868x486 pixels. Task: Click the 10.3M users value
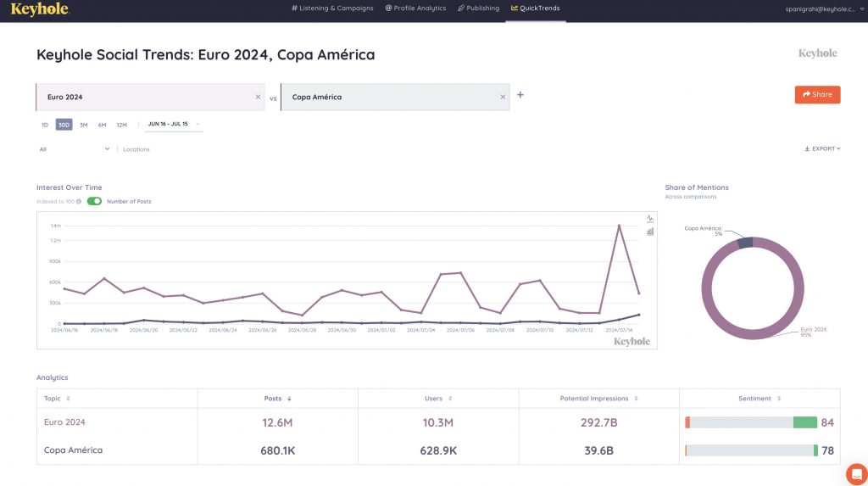438,423
